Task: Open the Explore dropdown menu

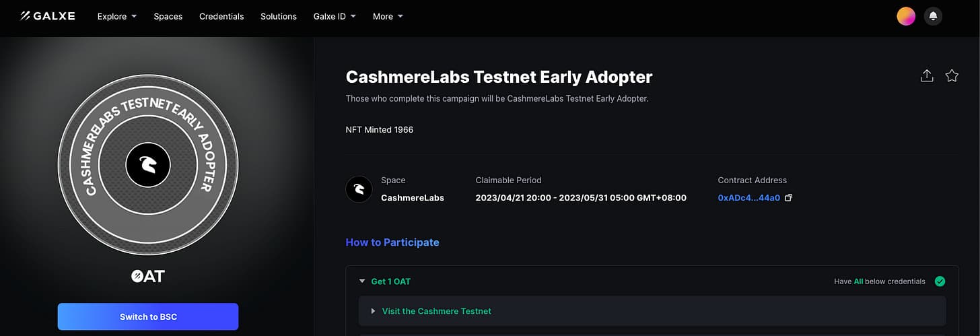Action: [x=117, y=16]
